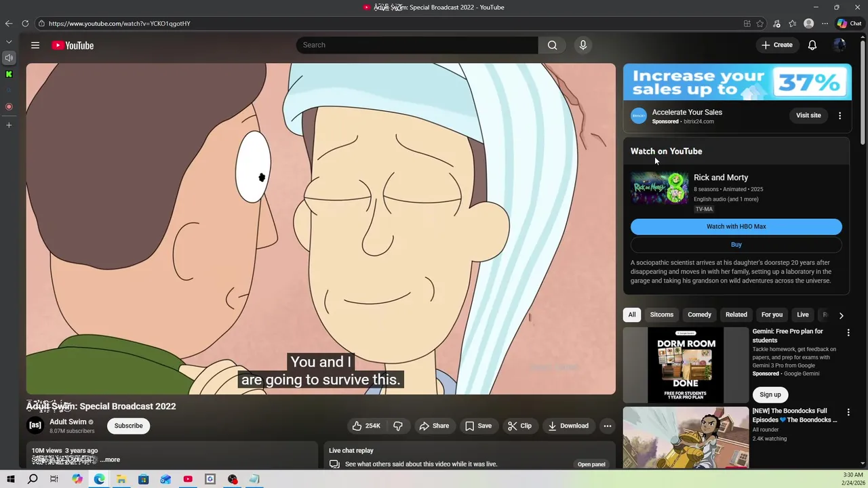Open the Copilot Chat sidebar button
Image resolution: width=868 pixels, height=488 pixels.
point(849,23)
